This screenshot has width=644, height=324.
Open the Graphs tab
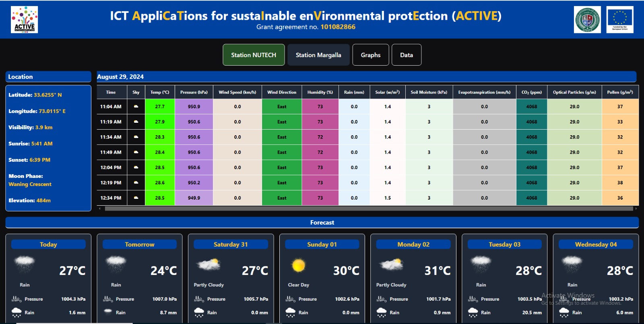[370, 55]
